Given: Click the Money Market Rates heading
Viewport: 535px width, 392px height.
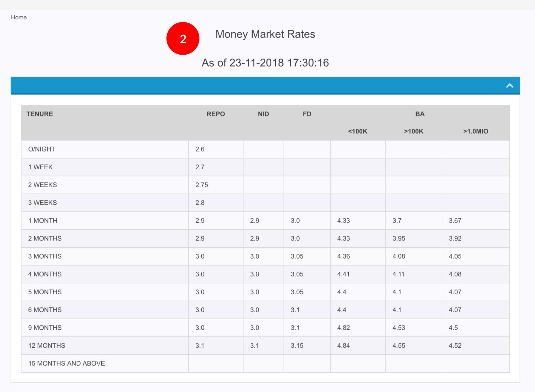Looking at the screenshot, I should click(265, 34).
